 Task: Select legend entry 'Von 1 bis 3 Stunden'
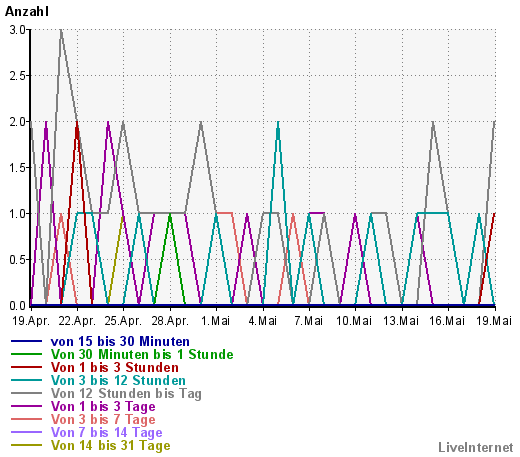pyautogui.click(x=115, y=367)
